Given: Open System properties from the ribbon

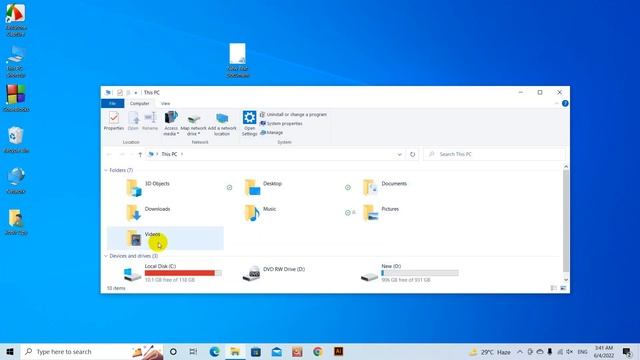Looking at the screenshot, I should [282, 123].
